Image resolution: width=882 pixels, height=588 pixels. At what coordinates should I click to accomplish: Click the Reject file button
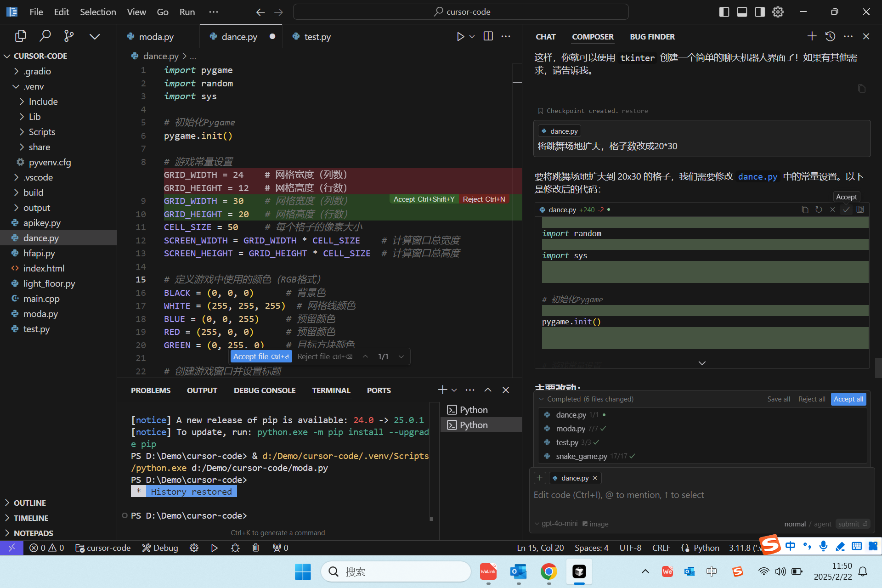324,356
